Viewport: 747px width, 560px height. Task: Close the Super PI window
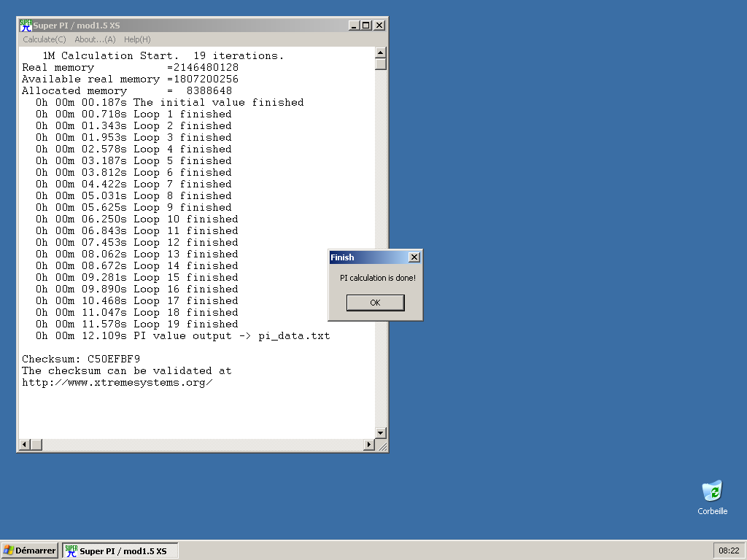pos(379,26)
